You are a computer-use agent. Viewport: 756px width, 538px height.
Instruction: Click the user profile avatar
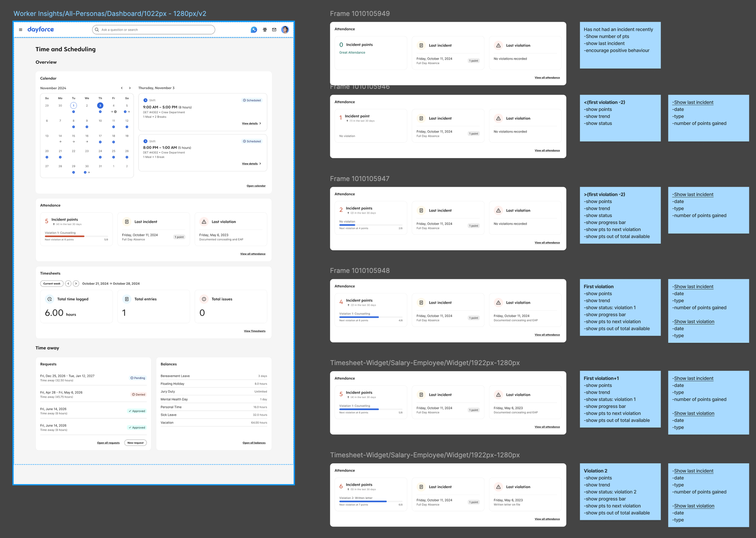pos(285,30)
